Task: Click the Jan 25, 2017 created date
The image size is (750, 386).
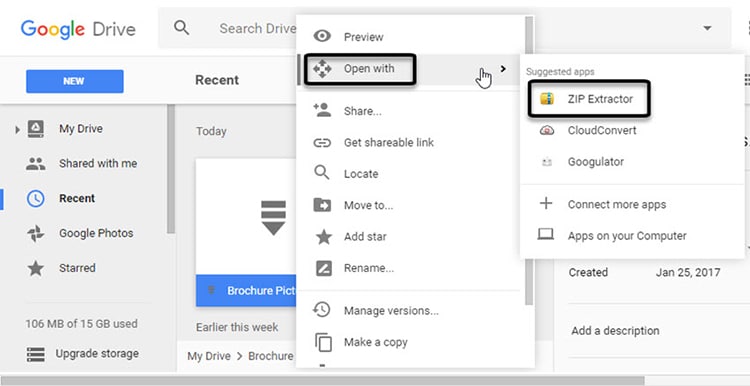Action: [x=688, y=273]
